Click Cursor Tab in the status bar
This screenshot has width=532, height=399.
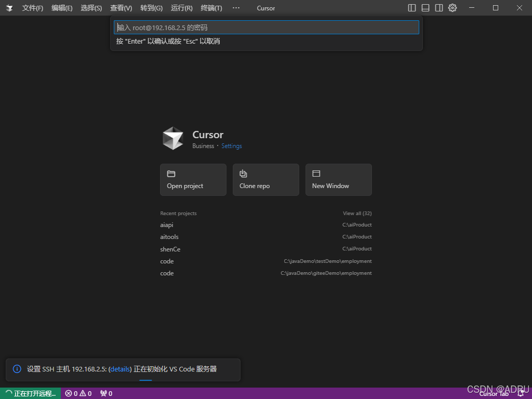point(494,394)
